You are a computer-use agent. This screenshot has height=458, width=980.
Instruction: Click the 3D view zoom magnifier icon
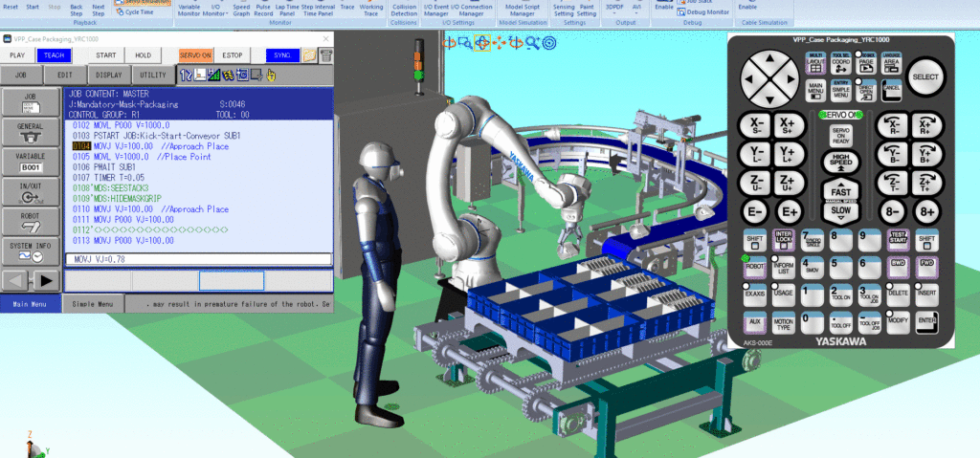[x=532, y=42]
